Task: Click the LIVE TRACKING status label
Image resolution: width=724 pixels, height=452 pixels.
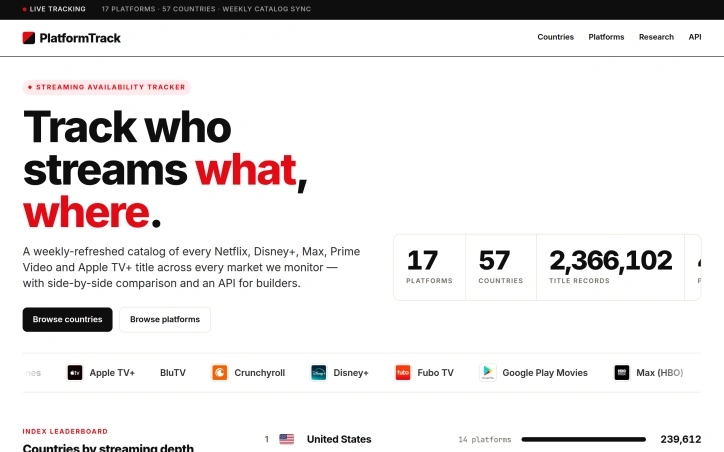Action: tap(54, 9)
